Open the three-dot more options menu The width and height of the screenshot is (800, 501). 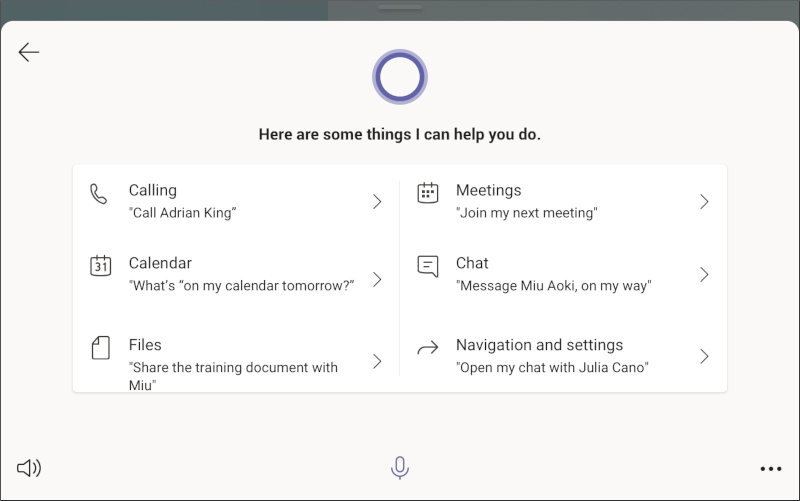click(770, 468)
